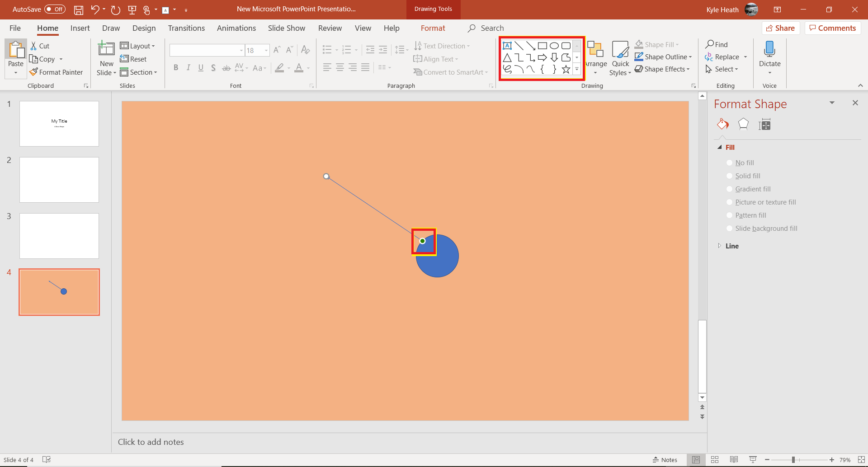Select the Star shape in the Drawing gallery

(566, 69)
